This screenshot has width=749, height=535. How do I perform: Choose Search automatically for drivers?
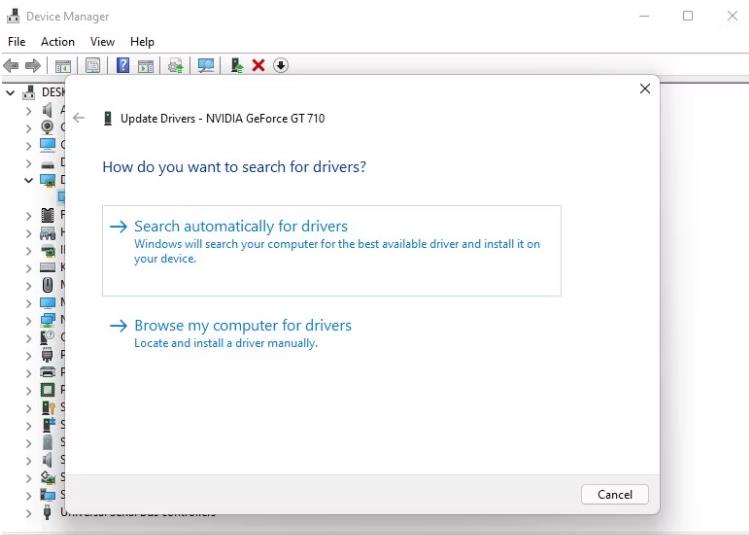click(332, 251)
